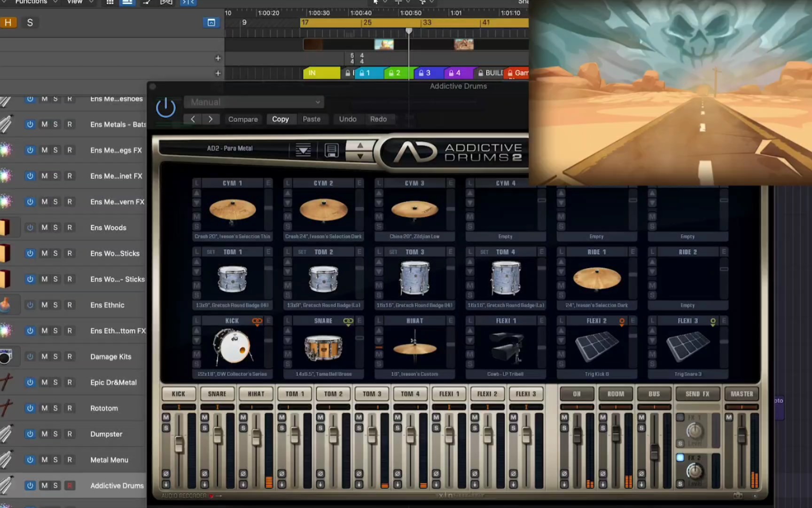Image resolution: width=812 pixels, height=508 pixels.
Task: Select the TOM 3 floor tom image
Action: [x=414, y=278]
